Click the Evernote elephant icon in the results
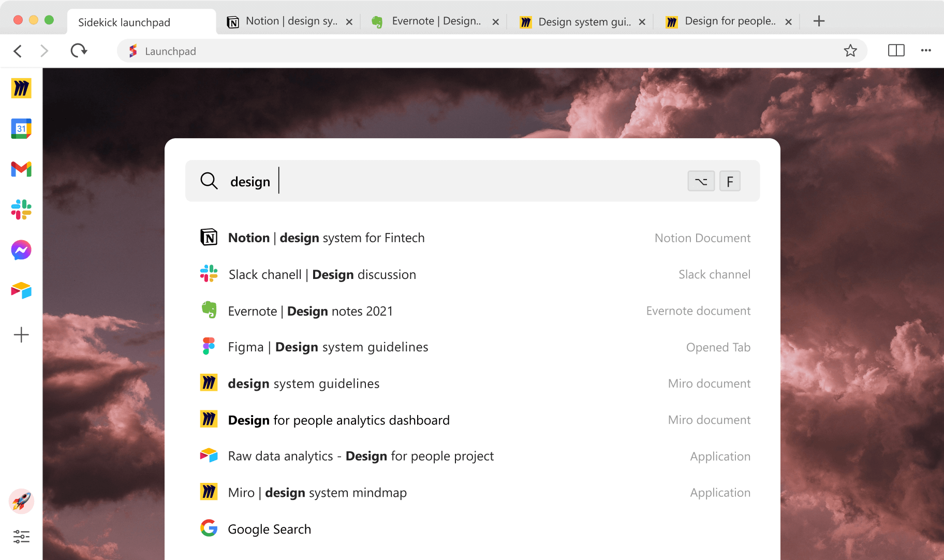 coord(209,310)
